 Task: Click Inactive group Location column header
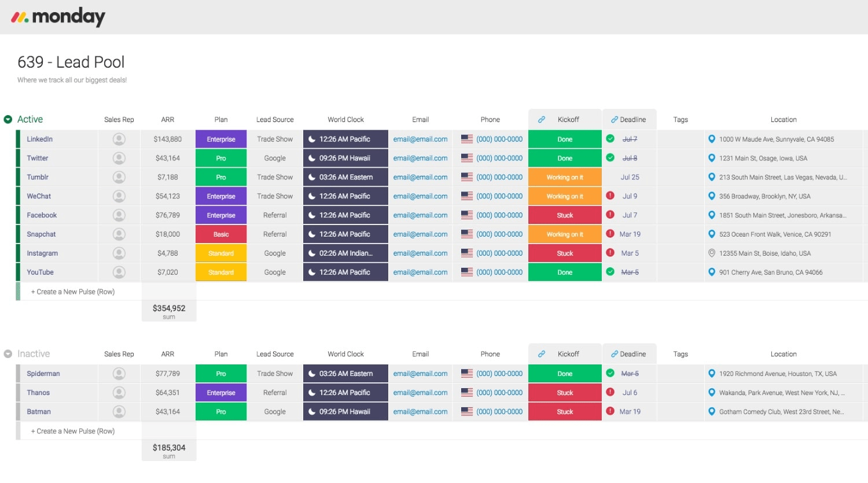[784, 354]
